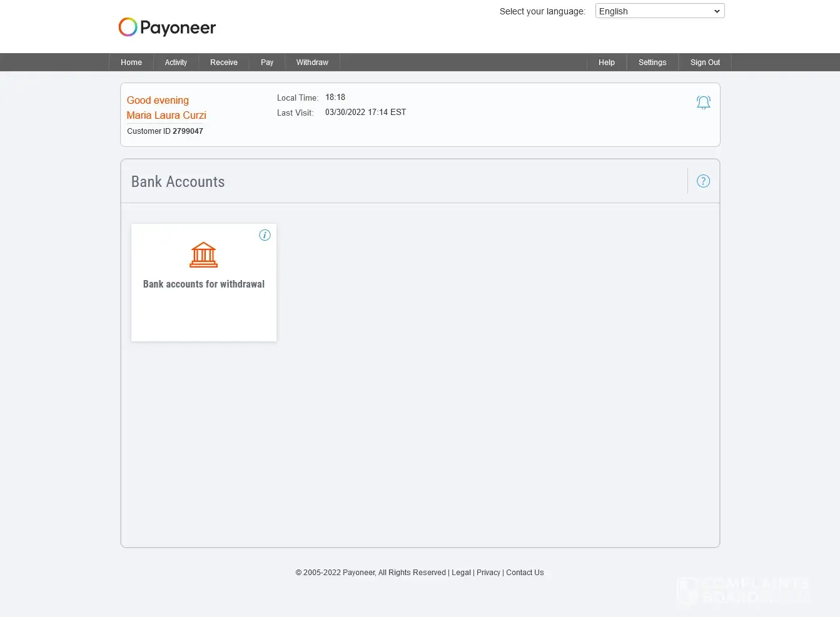Click the Bank Accounts section heading
840x617 pixels.
coord(178,182)
